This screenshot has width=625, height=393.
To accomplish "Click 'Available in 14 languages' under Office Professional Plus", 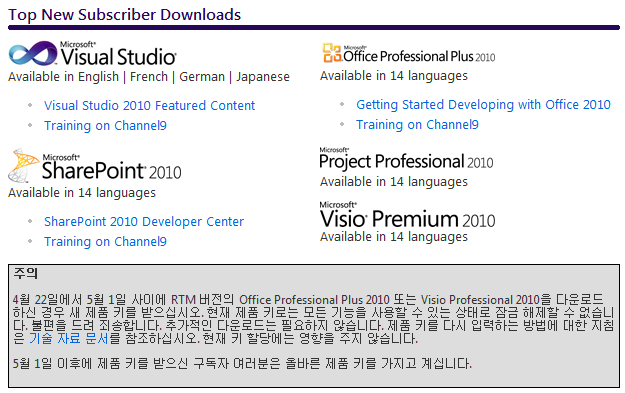I will [x=394, y=76].
